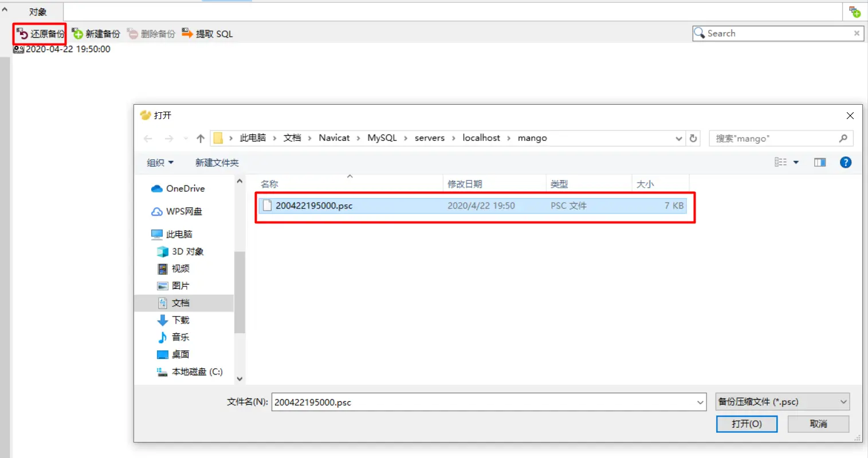Sort files by 名称 column
Viewport: 868px width, 458px height.
tap(349, 184)
